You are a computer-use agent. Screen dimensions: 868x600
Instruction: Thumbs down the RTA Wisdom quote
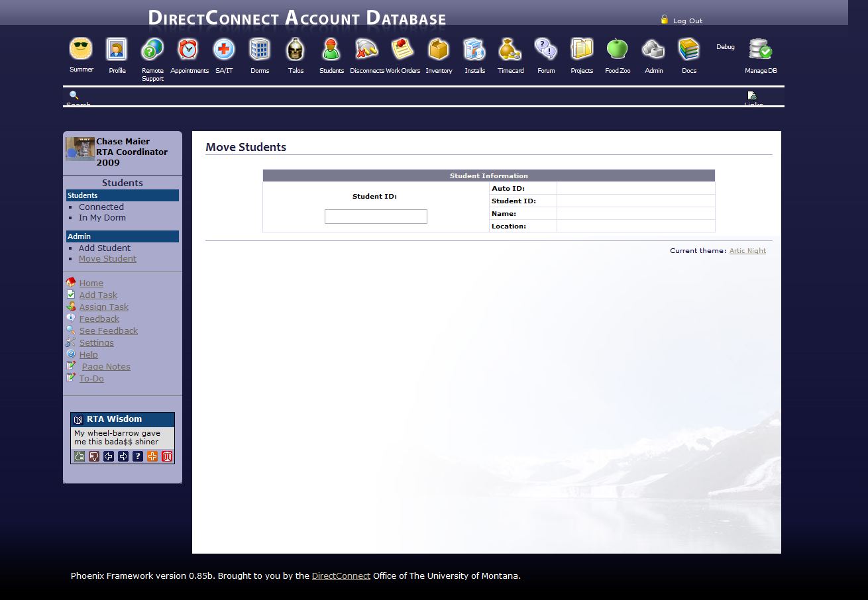94,456
